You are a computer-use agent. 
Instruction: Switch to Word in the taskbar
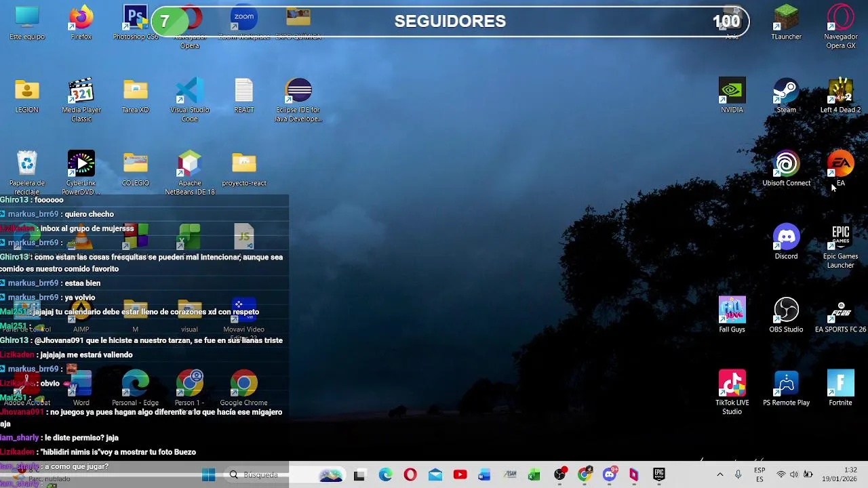click(x=484, y=475)
